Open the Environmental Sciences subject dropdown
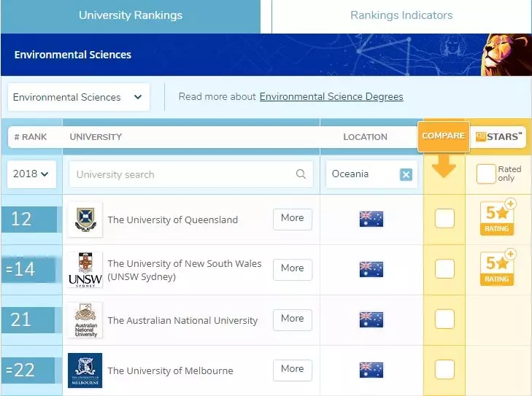The image size is (532, 396). tap(78, 97)
